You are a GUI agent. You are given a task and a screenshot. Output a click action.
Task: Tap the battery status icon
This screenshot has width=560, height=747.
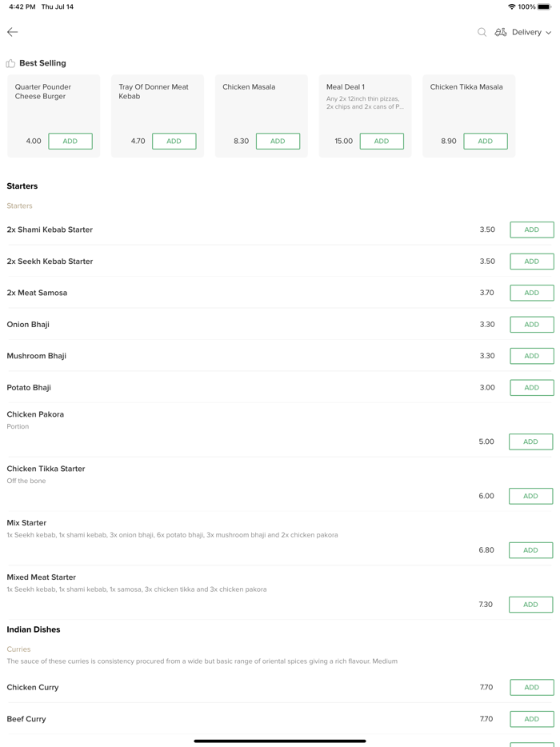point(544,6)
